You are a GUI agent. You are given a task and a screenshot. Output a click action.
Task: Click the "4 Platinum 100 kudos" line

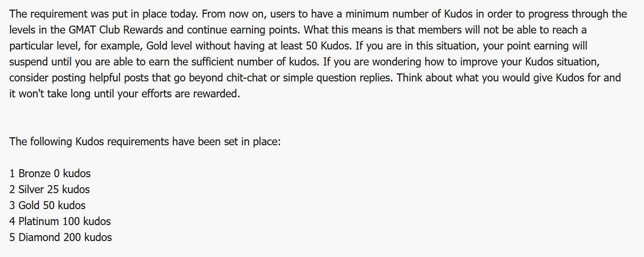60,221
